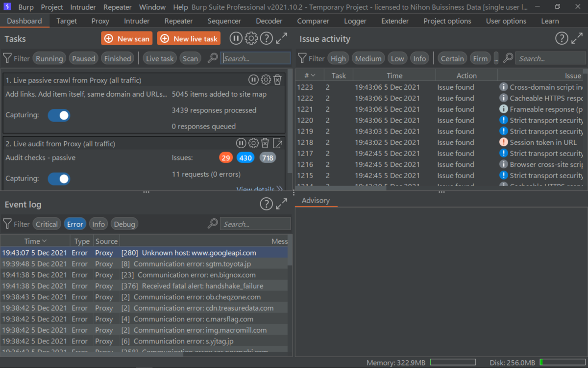Screen dimensions: 588x368
Task: Click the Issue activity search magnifier icon
Action: coord(508,58)
